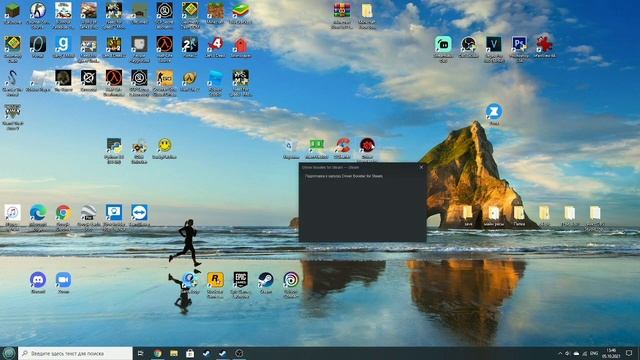Screen dimensions: 640x360
Task: Open the red puzzle piece shortcut
Action: (544, 44)
